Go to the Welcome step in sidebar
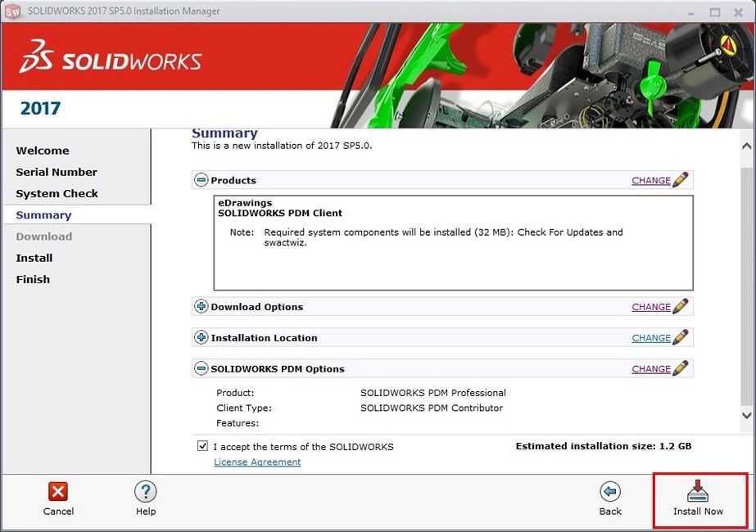Image resolution: width=756 pixels, height=532 pixels. coord(43,151)
